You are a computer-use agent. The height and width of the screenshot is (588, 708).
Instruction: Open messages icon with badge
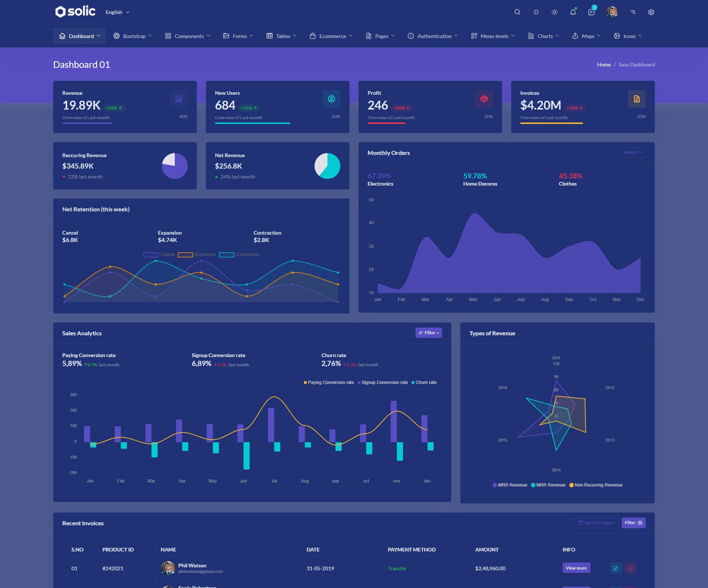point(591,12)
